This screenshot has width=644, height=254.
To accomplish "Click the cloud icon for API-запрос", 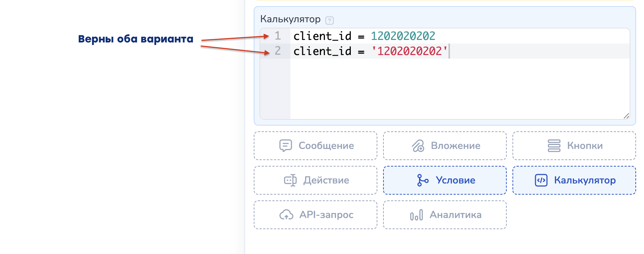I will click(286, 215).
